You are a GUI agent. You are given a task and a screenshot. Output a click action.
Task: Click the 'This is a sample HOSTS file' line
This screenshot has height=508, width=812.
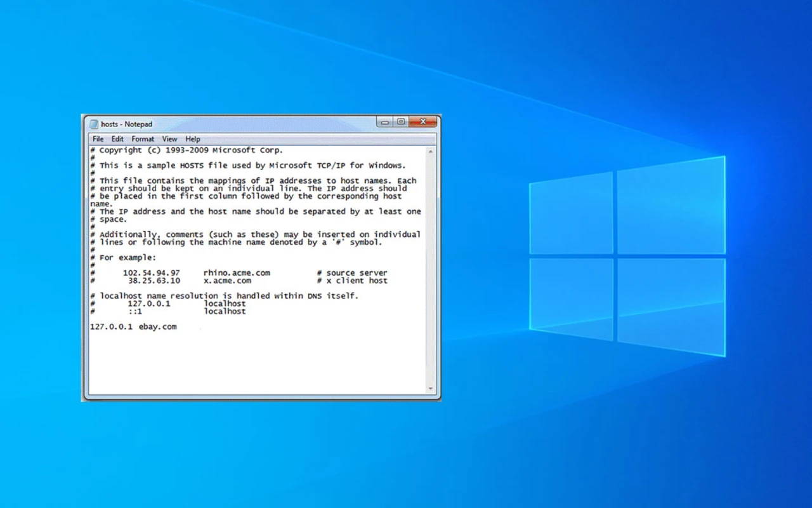point(247,166)
